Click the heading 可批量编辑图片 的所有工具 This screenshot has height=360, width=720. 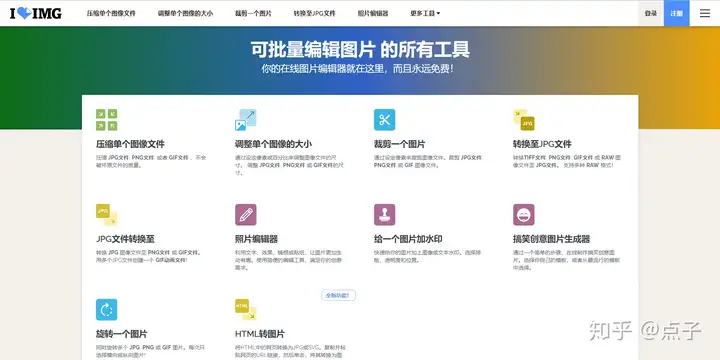click(x=360, y=49)
